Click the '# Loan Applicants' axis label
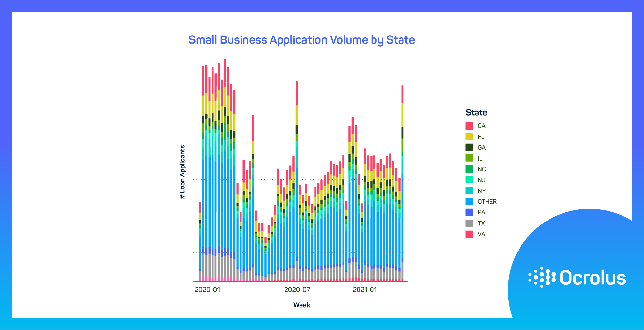 183,172
